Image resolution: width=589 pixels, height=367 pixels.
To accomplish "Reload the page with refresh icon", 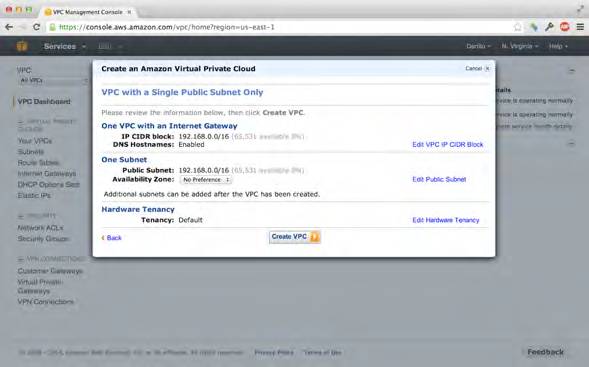I will pos(36,27).
